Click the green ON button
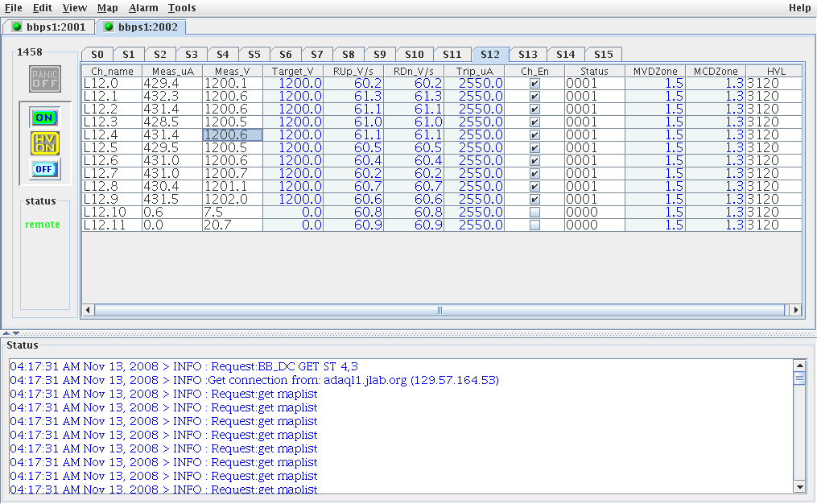Image resolution: width=817 pixels, height=504 pixels. pyautogui.click(x=44, y=118)
